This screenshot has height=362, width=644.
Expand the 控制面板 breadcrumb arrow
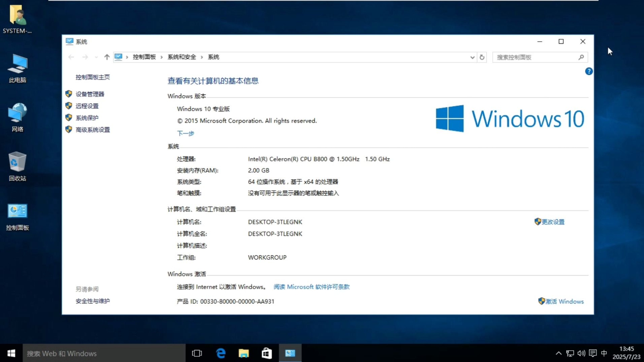pyautogui.click(x=161, y=57)
